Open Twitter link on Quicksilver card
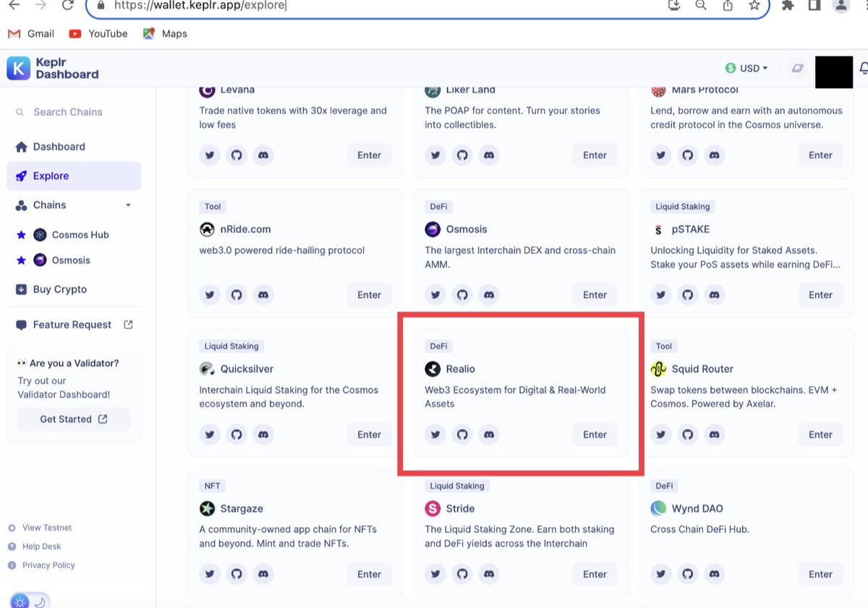 [x=210, y=434]
